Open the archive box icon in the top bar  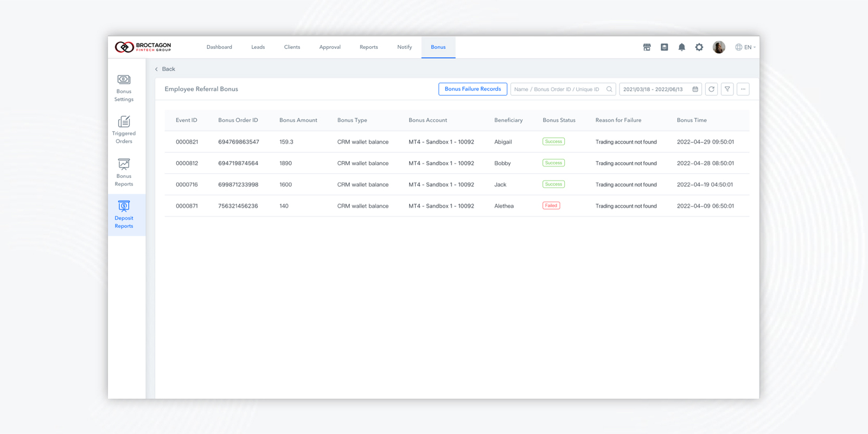point(664,47)
